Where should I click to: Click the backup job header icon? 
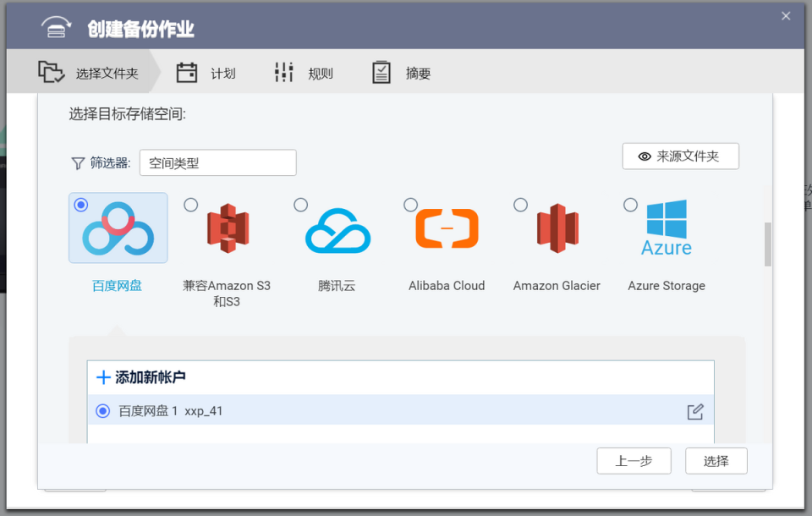(x=57, y=27)
